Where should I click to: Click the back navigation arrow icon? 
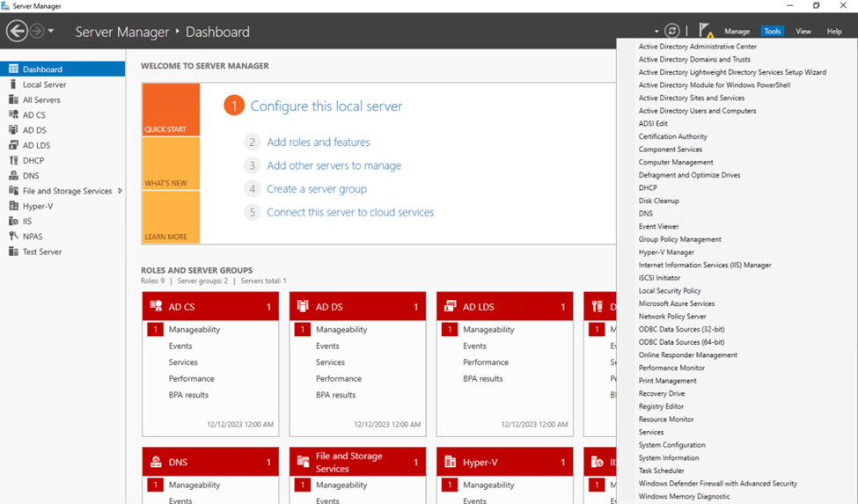pos(17,31)
